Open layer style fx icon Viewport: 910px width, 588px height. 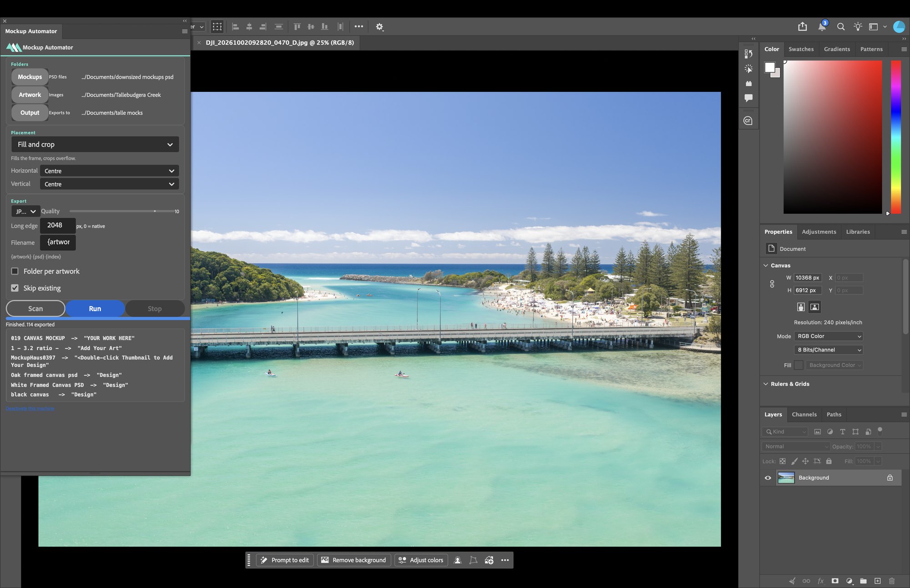click(820, 581)
